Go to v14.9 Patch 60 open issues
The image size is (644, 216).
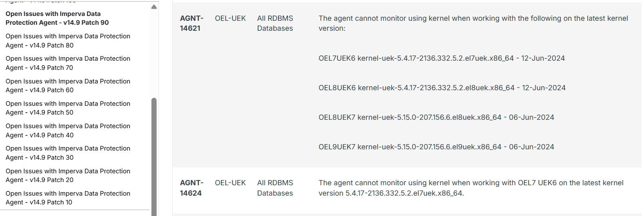tap(68, 85)
